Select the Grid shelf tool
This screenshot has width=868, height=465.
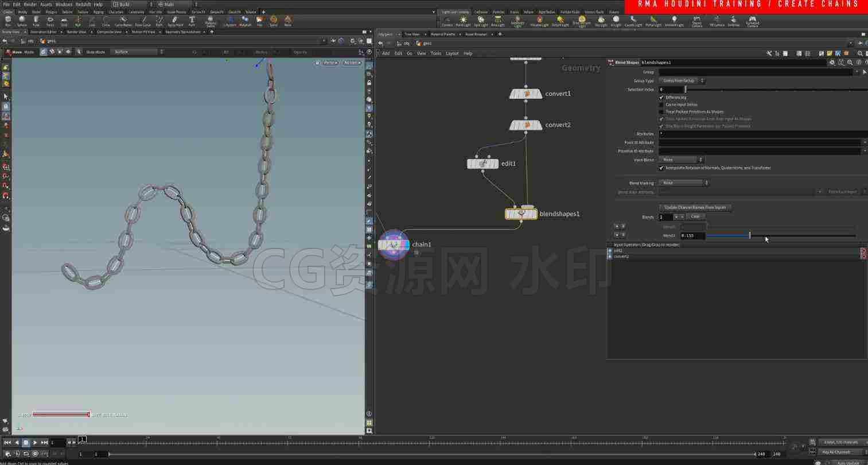coord(64,21)
